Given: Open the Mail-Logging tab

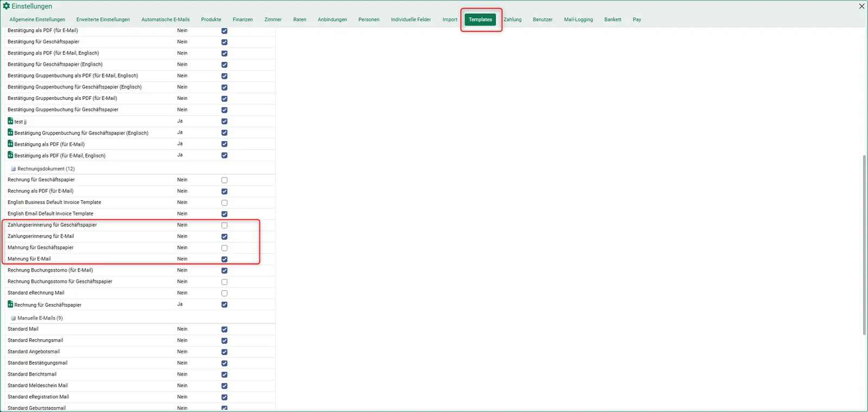Looking at the screenshot, I should click(578, 20).
